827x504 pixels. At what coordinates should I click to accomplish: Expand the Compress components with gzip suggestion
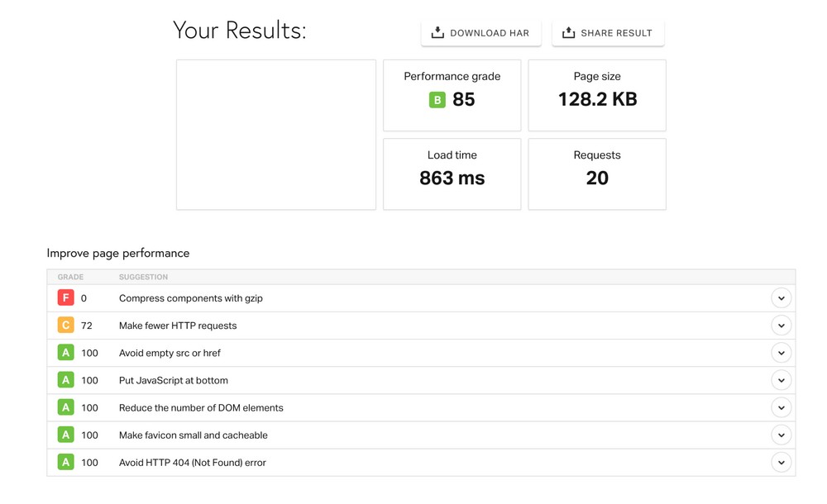tap(781, 297)
